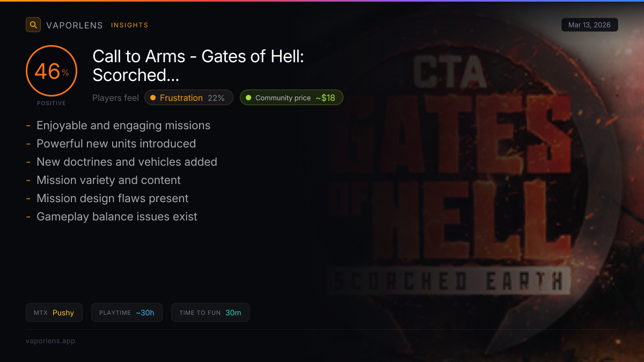Click the MTX Pushy badge
Viewport: 644px width, 362px height.
(54, 313)
